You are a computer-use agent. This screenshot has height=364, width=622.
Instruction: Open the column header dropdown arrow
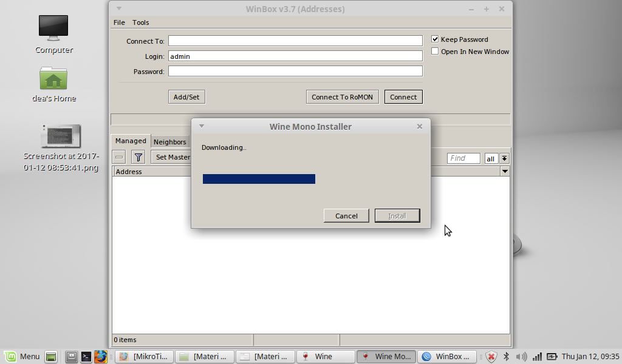[x=505, y=172]
